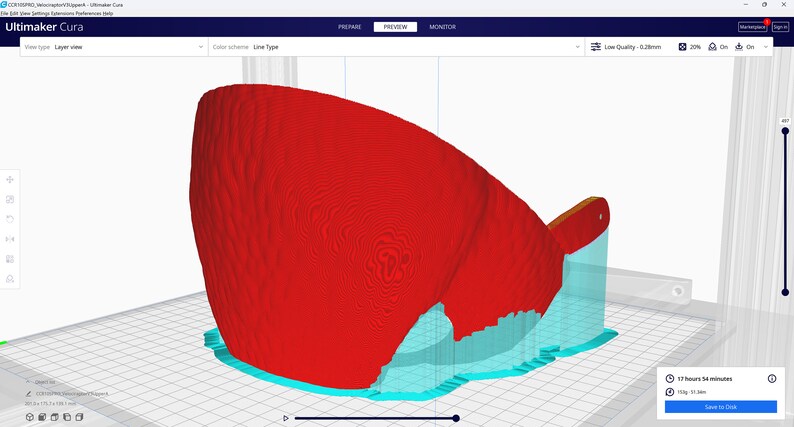Select the Scale tool in left toolbar
Image resolution: width=794 pixels, height=427 pixels.
point(10,200)
